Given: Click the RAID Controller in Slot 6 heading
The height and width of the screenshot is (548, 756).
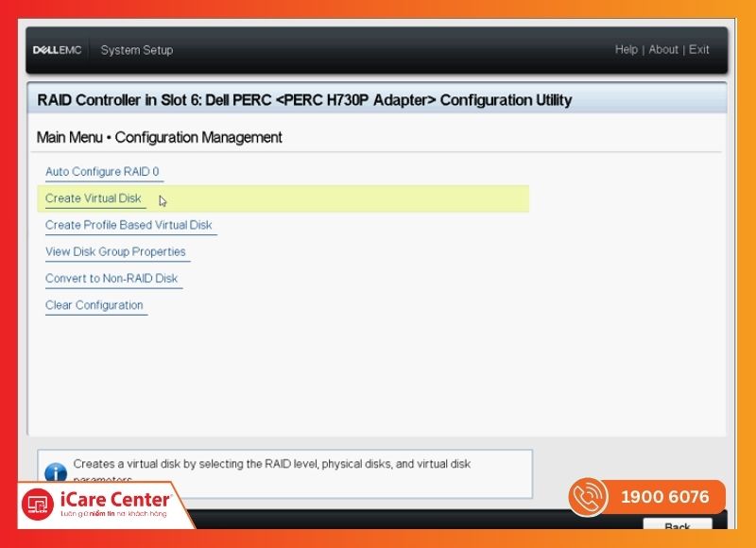Looking at the screenshot, I should tap(304, 100).
